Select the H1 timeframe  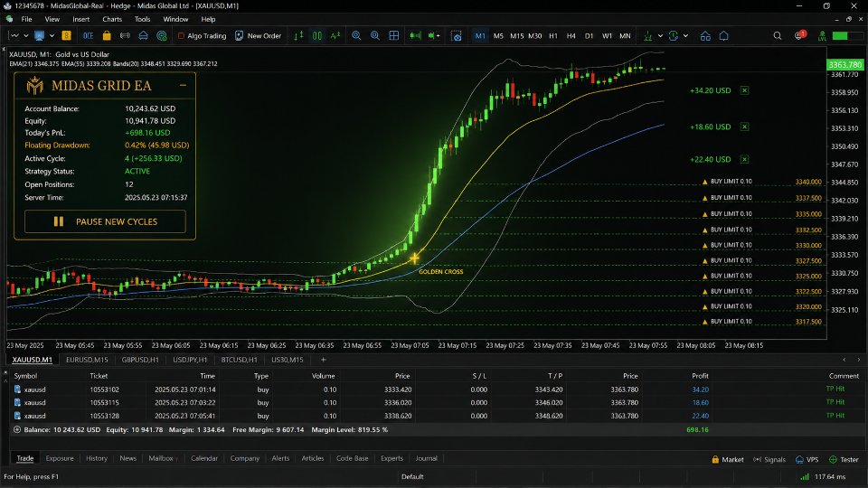tap(553, 35)
